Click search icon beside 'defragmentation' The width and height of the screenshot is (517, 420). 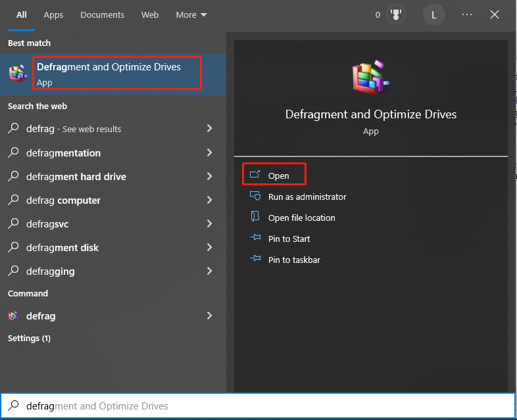pos(13,152)
